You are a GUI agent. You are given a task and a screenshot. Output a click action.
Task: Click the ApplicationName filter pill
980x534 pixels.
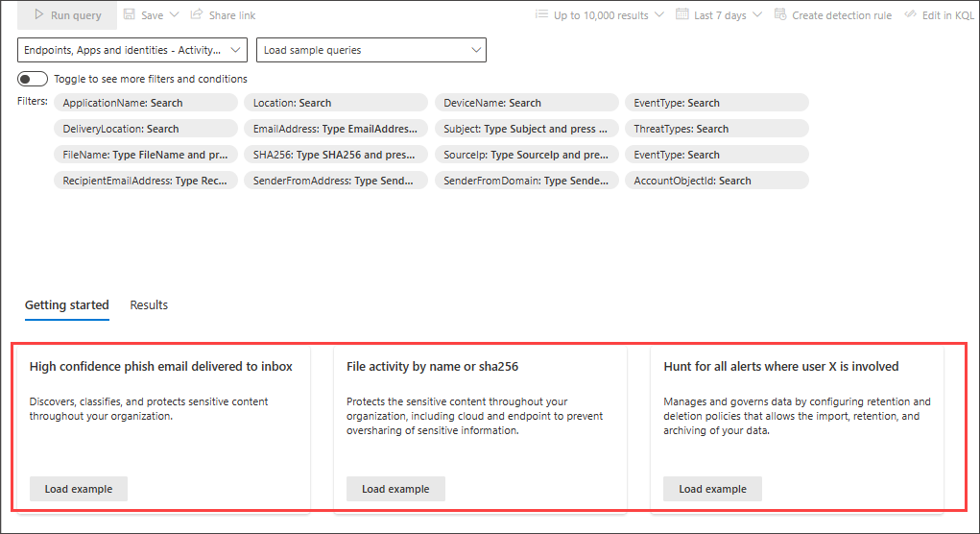pyautogui.click(x=146, y=103)
